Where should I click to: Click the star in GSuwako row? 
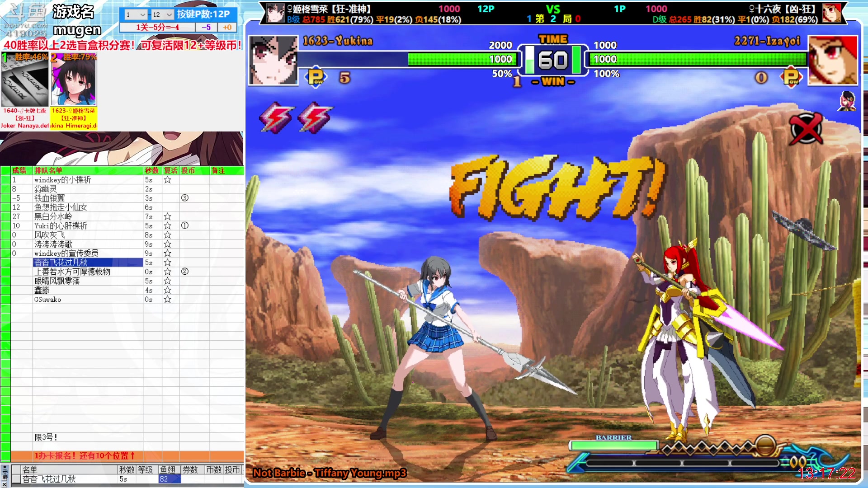167,299
